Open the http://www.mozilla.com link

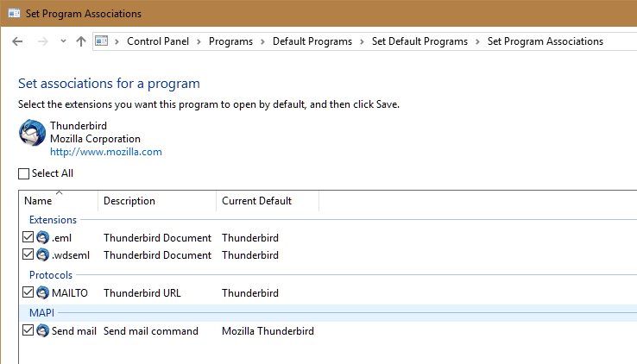pos(106,152)
